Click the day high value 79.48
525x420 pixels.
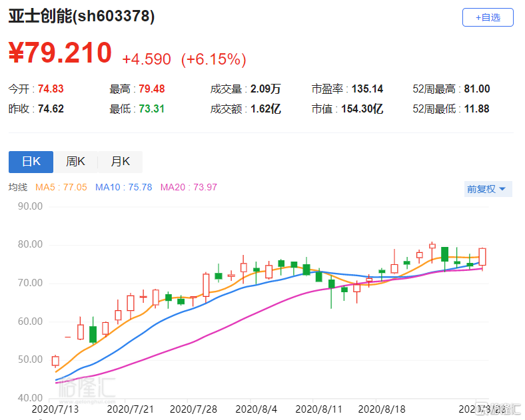(152, 89)
